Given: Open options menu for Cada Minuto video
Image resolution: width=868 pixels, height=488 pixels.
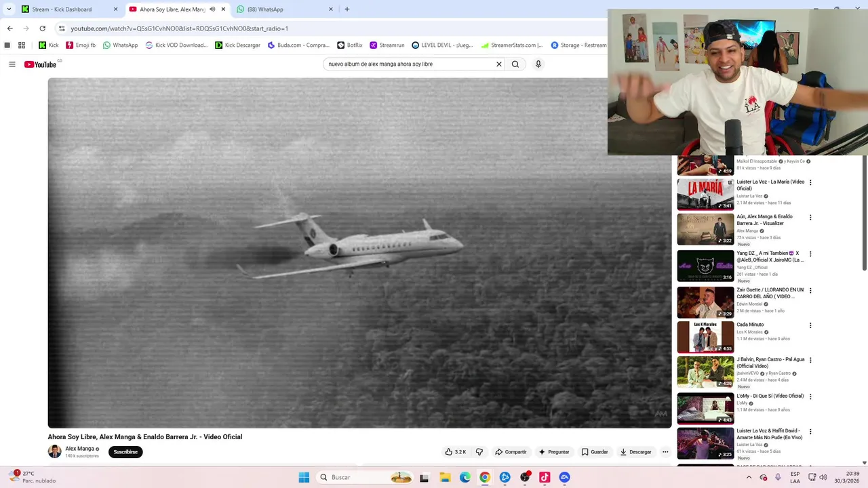Looking at the screenshot, I should click(x=810, y=325).
